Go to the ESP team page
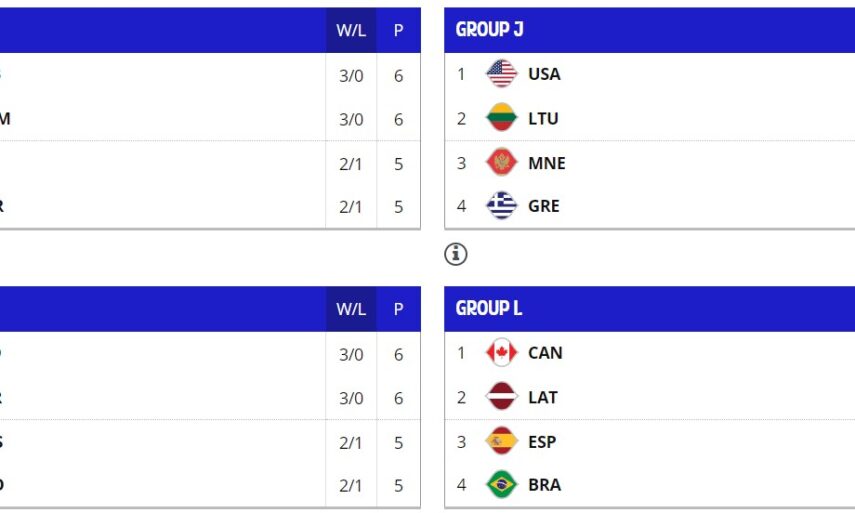The height and width of the screenshot is (513, 855). [542, 441]
